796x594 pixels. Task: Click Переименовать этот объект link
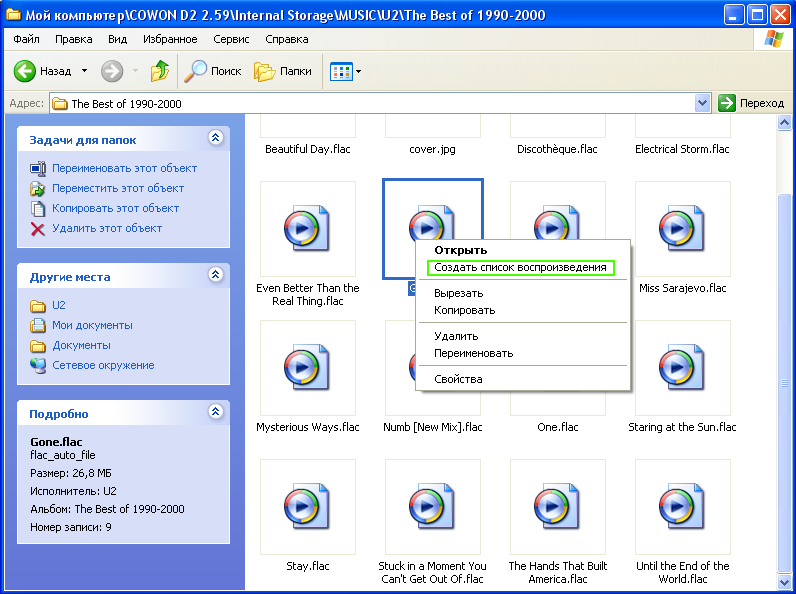[x=124, y=168]
